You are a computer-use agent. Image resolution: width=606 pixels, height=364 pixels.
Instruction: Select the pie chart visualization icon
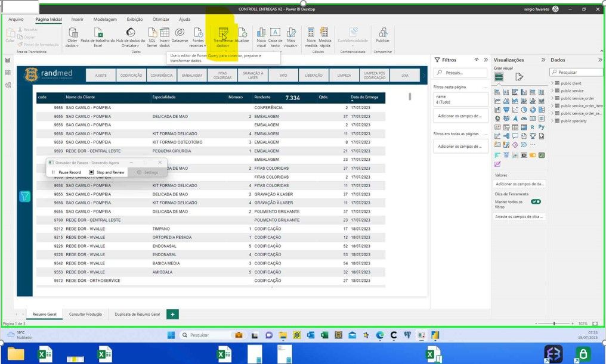click(524, 110)
